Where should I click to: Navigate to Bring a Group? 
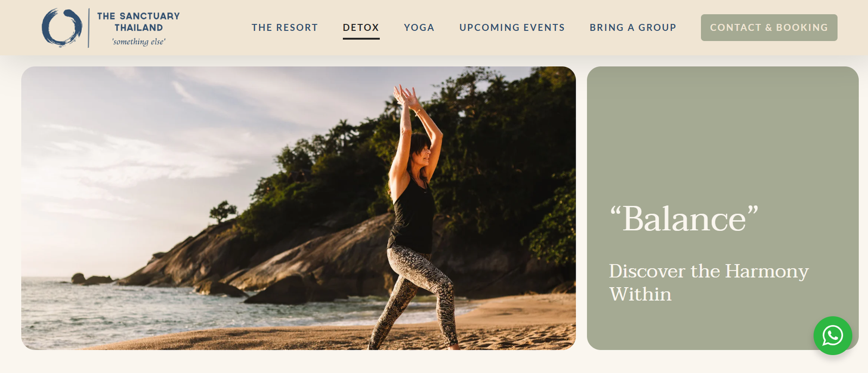[x=633, y=27]
